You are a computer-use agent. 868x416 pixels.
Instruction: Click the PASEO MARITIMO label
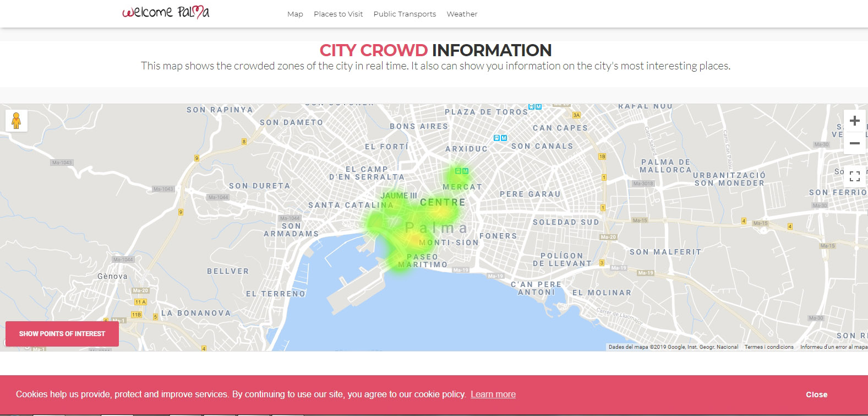[423, 261]
